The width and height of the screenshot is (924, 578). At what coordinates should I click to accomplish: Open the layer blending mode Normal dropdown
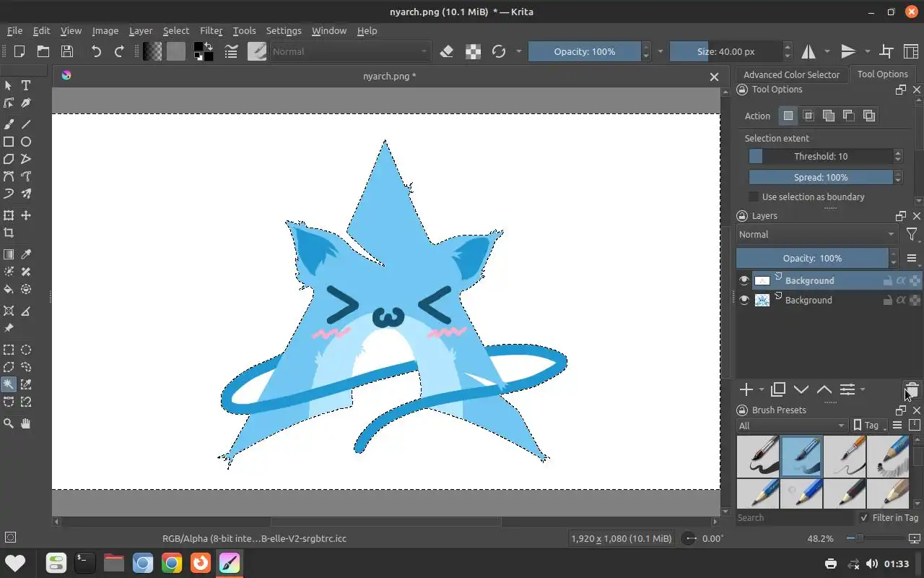tap(817, 234)
